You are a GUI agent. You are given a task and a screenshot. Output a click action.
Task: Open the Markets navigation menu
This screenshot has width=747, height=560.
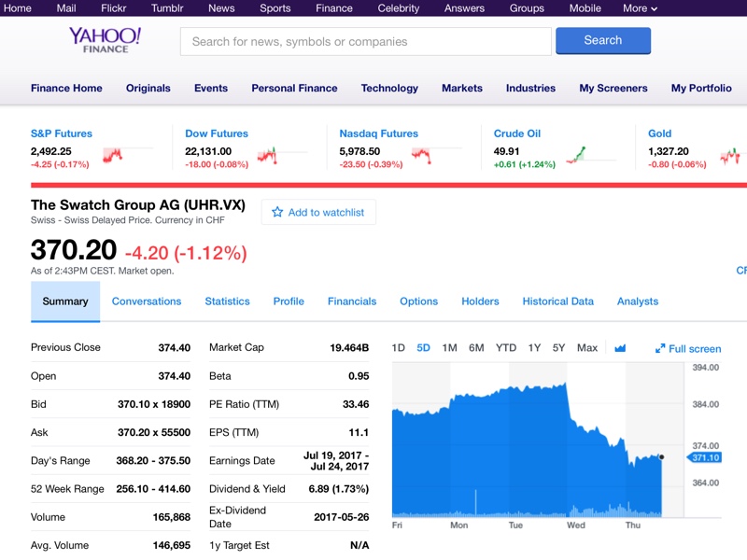[x=462, y=89]
